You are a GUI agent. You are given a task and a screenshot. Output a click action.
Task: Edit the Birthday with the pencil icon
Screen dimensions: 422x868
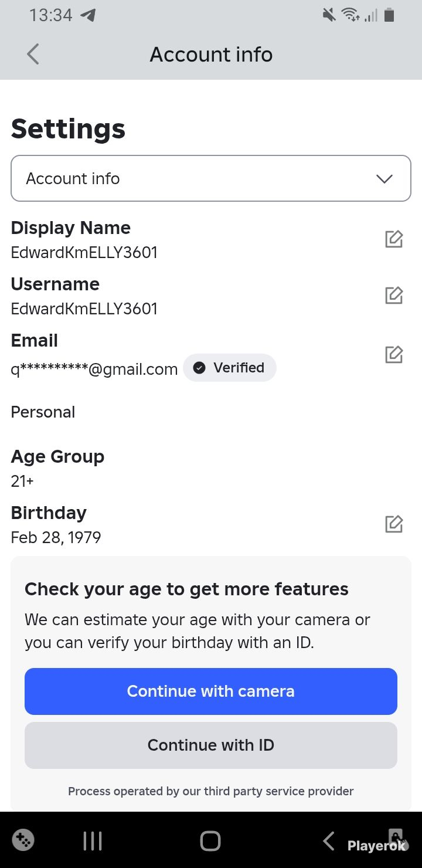[x=394, y=524]
